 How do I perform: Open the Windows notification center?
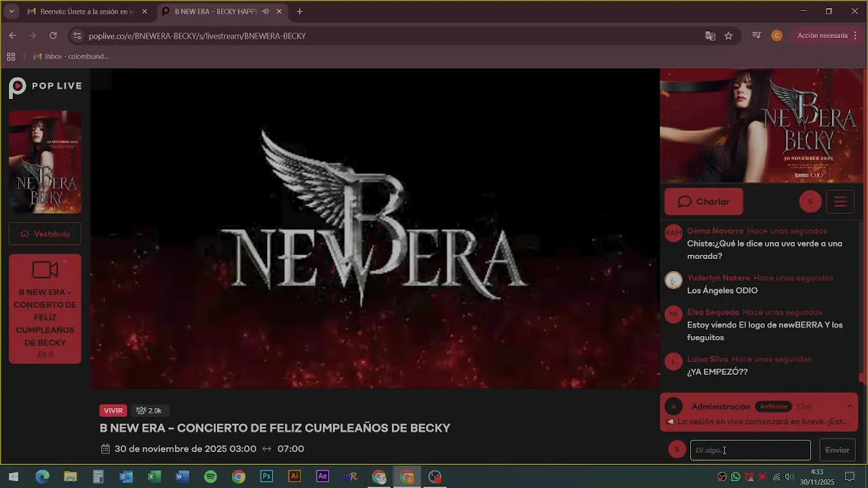coord(850,477)
